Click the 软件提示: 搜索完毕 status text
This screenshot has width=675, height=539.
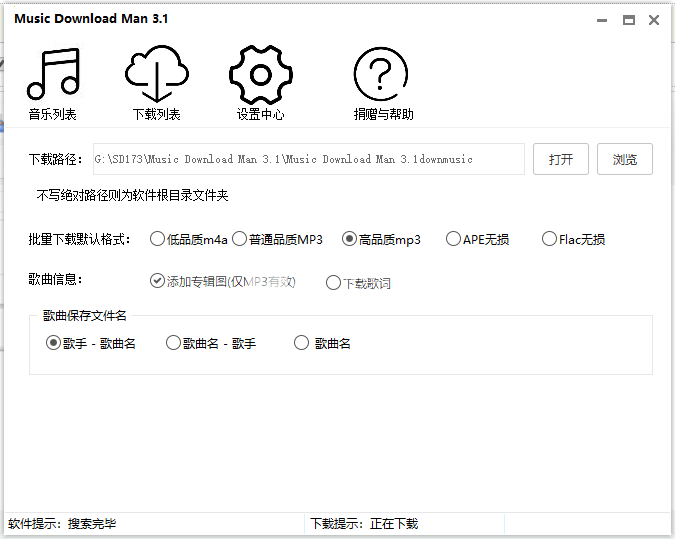pyautogui.click(x=62, y=524)
